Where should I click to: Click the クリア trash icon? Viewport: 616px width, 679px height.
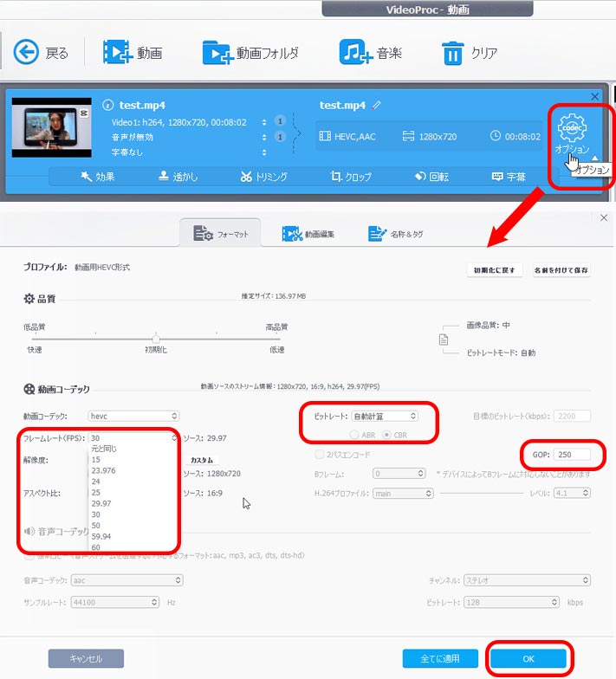pyautogui.click(x=453, y=53)
